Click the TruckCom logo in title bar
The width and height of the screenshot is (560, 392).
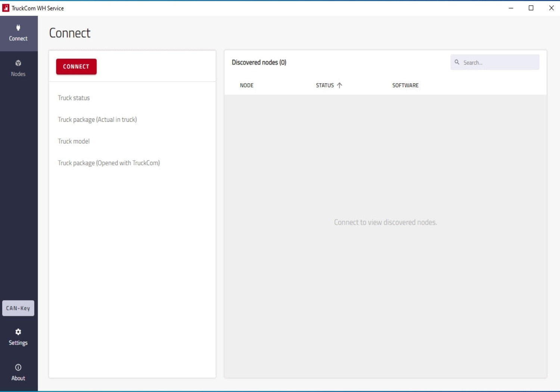[x=6, y=8]
